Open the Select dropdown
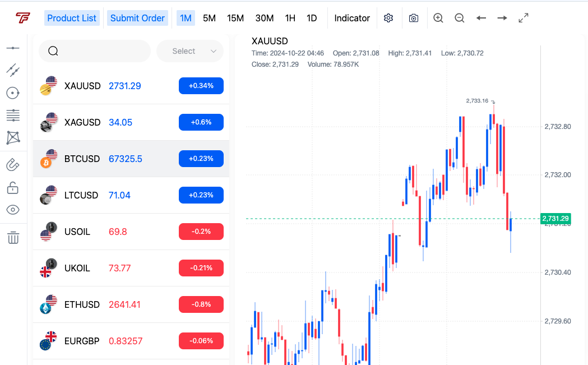Image resolution: width=588 pixels, height=365 pixels. coord(190,51)
